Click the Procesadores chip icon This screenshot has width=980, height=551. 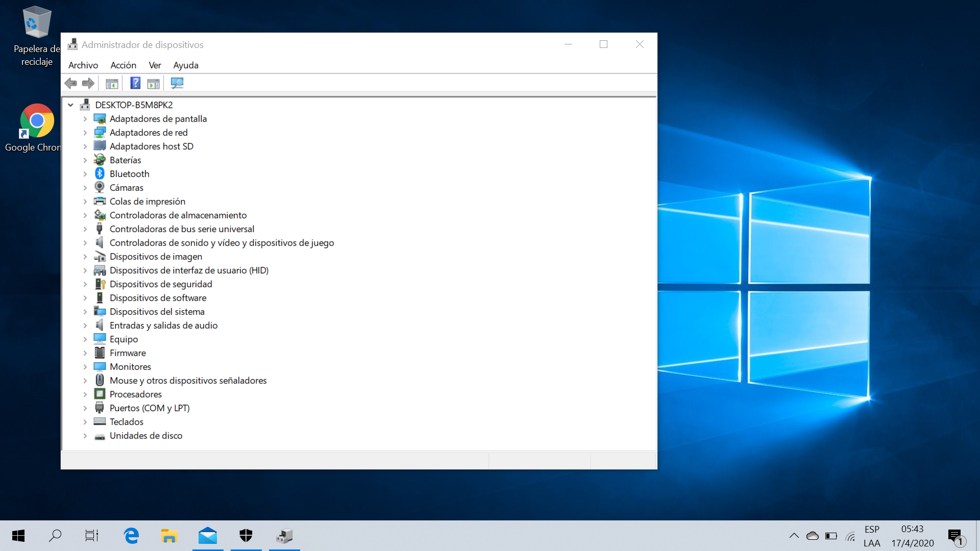click(x=100, y=394)
